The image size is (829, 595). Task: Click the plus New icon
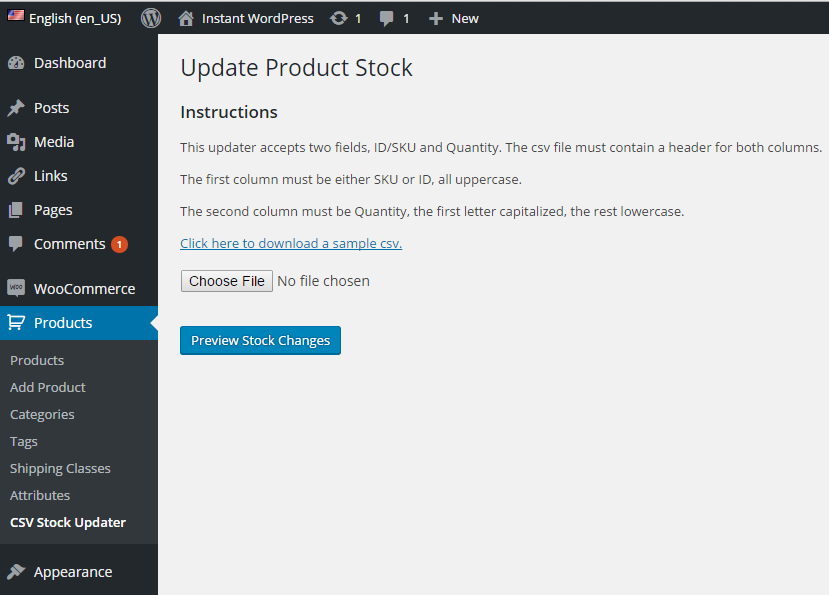point(436,18)
